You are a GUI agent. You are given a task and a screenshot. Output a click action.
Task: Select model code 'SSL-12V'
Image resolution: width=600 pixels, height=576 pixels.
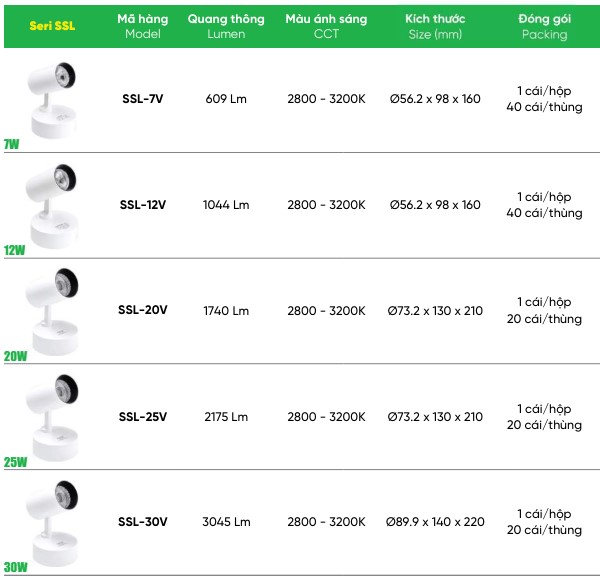click(143, 205)
